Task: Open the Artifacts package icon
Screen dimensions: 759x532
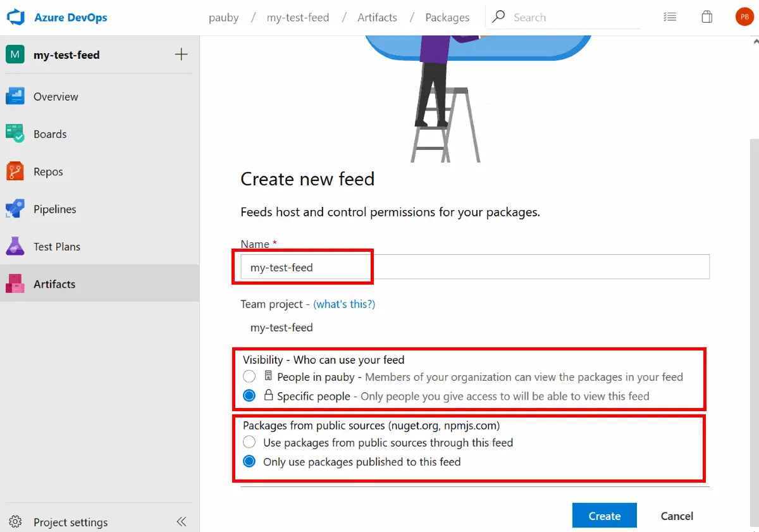Action: tap(15, 283)
